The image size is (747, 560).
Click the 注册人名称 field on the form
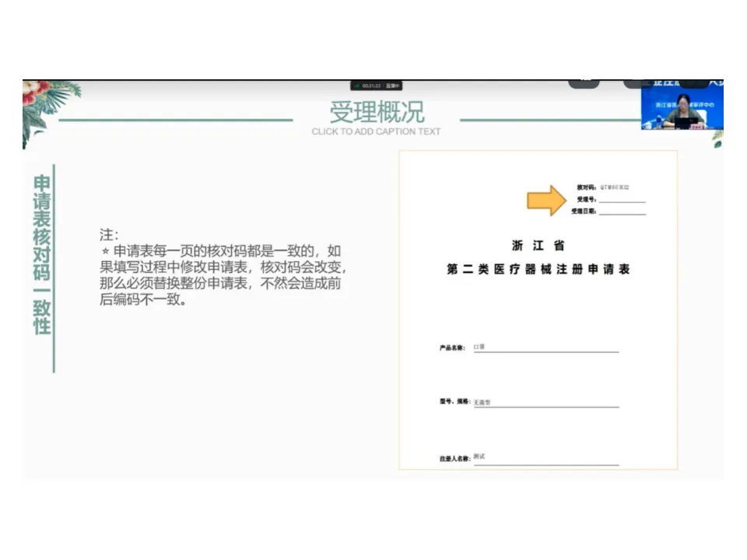pos(546,458)
